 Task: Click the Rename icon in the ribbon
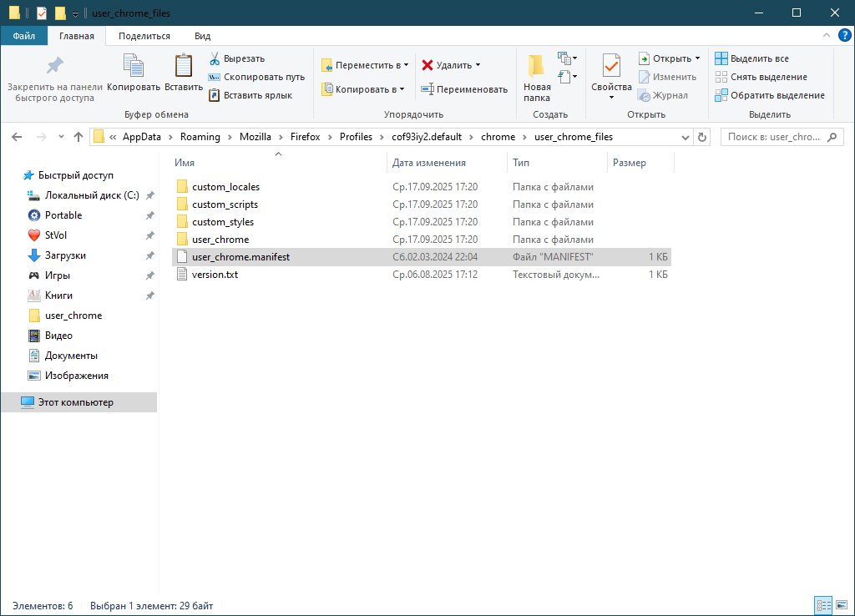pos(427,89)
